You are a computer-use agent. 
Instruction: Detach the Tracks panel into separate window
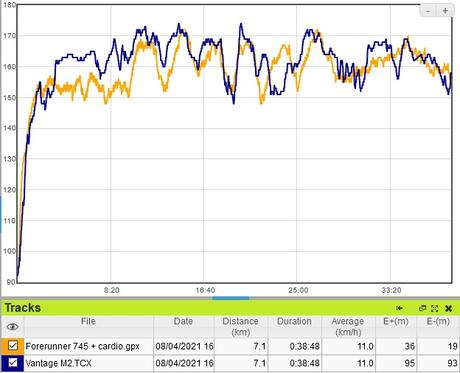coord(422,308)
